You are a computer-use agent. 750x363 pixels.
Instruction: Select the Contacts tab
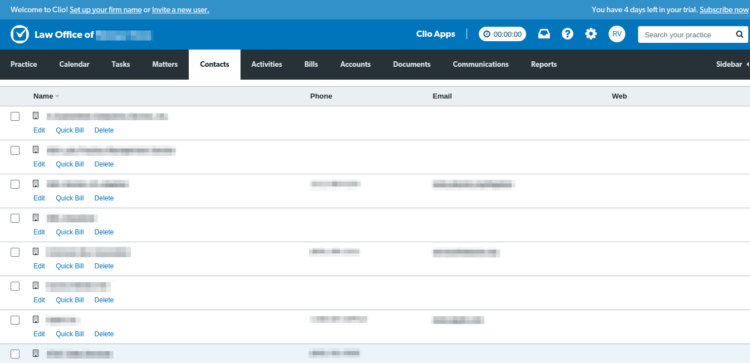214,64
